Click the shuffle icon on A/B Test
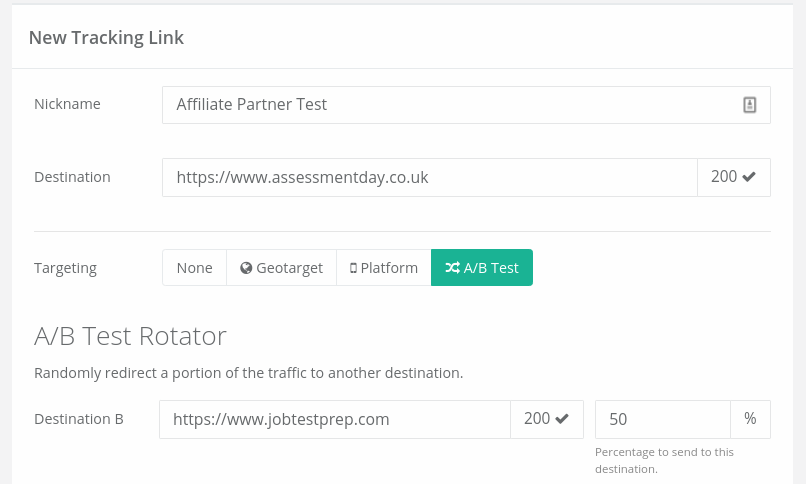This screenshot has height=484, width=806. coord(453,268)
